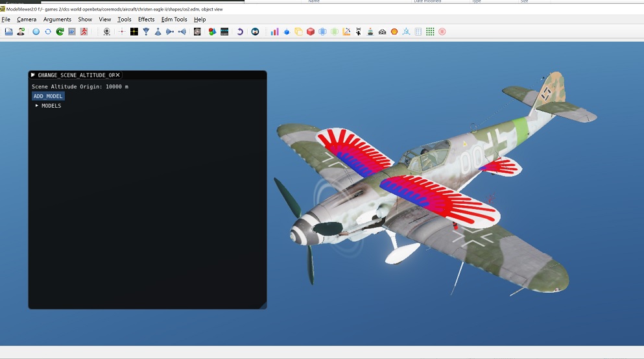Viewport: 644px width, 359px height.
Task: Close the CHANGE_SCENE_ALTITUDE panel
Action: click(x=117, y=75)
